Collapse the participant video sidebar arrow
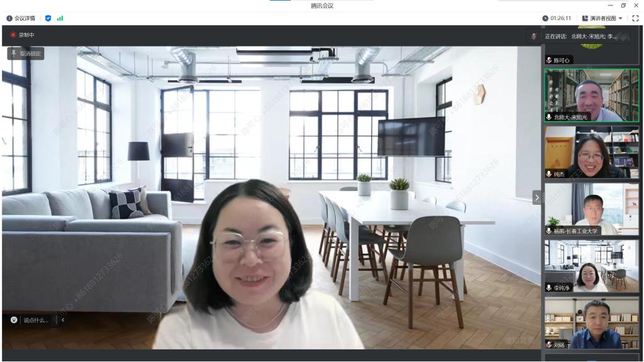This screenshot has width=644, height=362. (x=536, y=197)
